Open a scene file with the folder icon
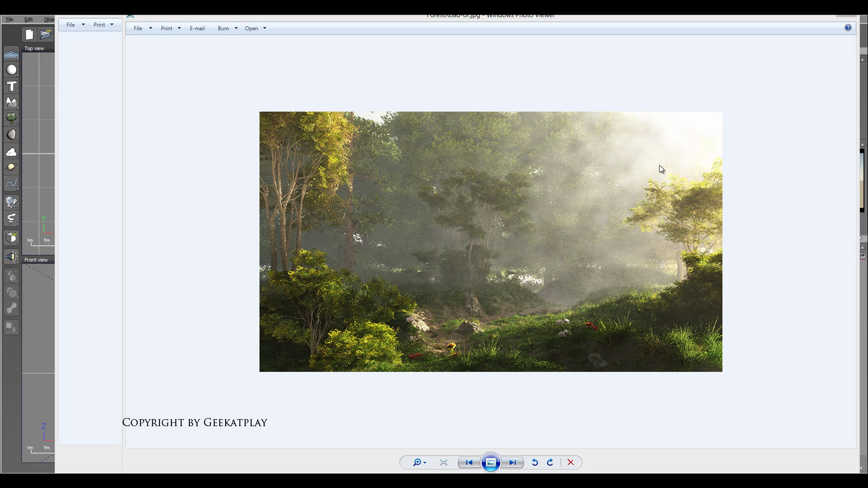 [x=46, y=35]
